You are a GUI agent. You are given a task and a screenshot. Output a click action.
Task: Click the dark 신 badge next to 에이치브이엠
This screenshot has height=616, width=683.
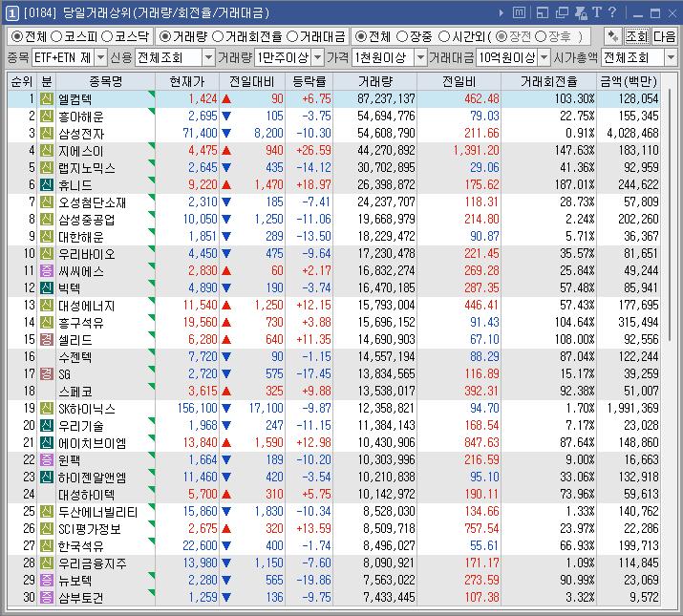(47, 442)
